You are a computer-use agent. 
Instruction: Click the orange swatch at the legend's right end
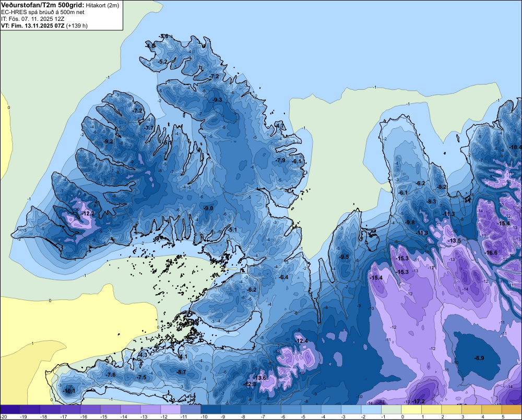(512, 409)
